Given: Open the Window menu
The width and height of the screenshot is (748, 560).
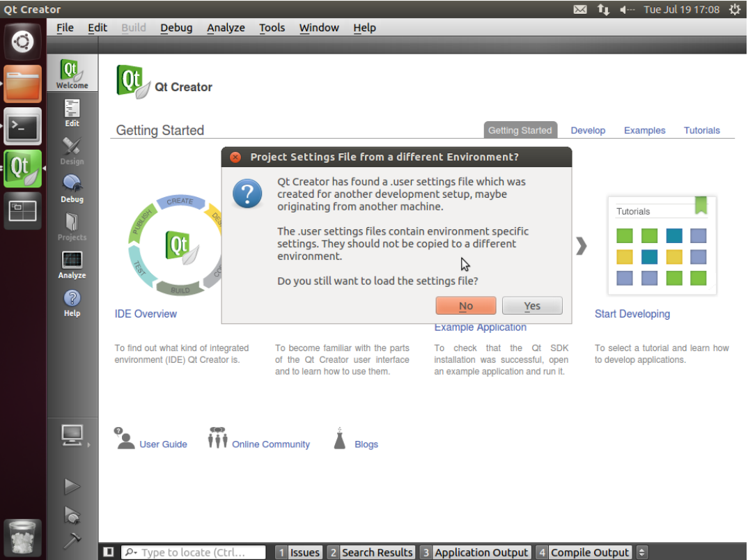Looking at the screenshot, I should pos(319,28).
